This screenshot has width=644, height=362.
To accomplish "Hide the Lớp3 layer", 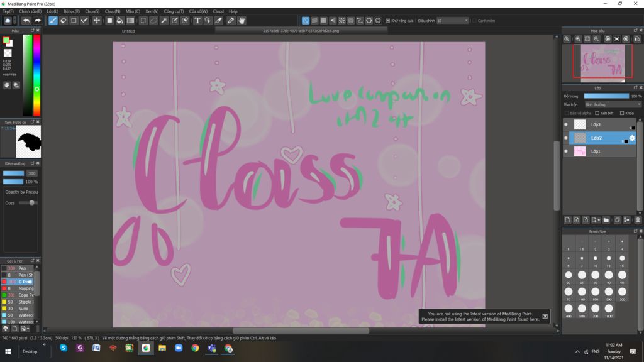I will click(x=566, y=124).
